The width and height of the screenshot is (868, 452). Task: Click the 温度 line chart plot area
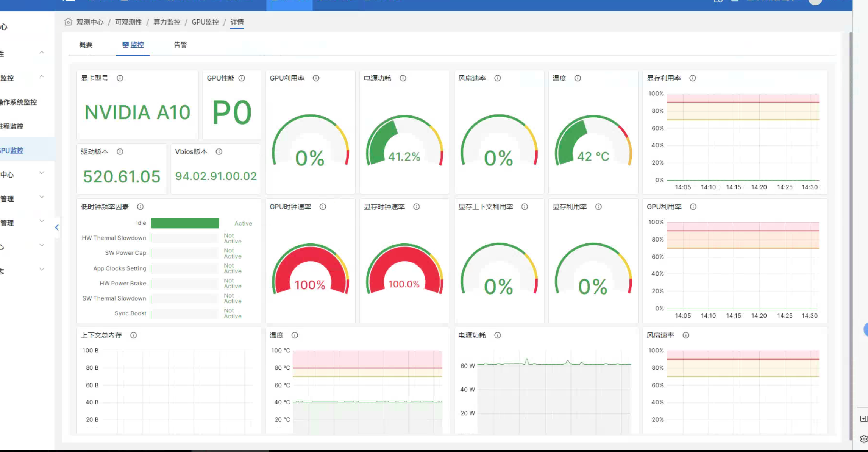(x=367, y=392)
